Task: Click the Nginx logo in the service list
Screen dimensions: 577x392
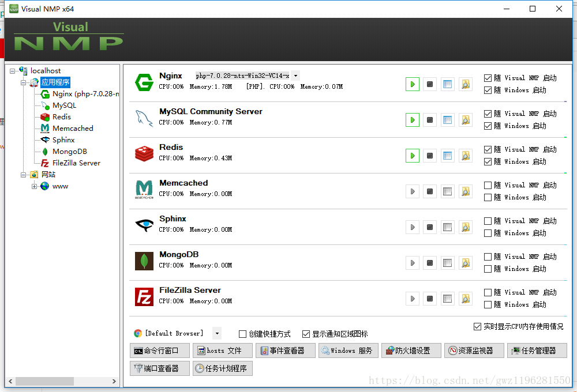Action: pyautogui.click(x=144, y=82)
